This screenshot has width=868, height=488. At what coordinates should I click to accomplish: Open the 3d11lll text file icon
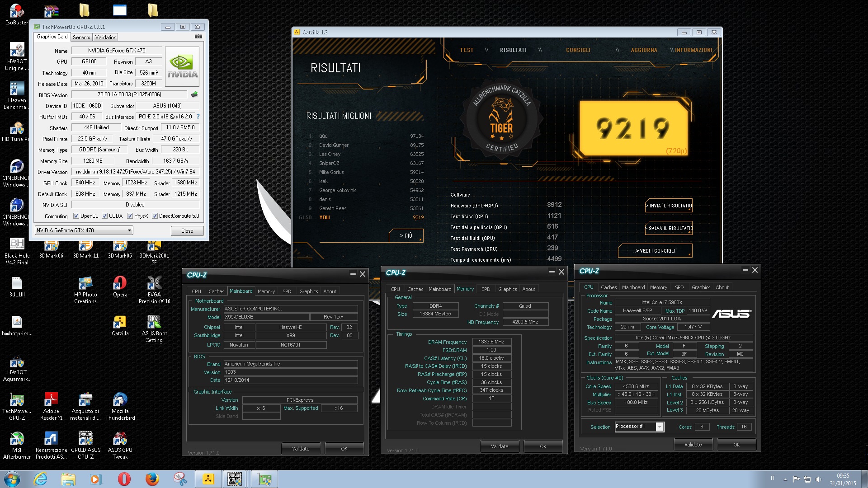click(17, 287)
